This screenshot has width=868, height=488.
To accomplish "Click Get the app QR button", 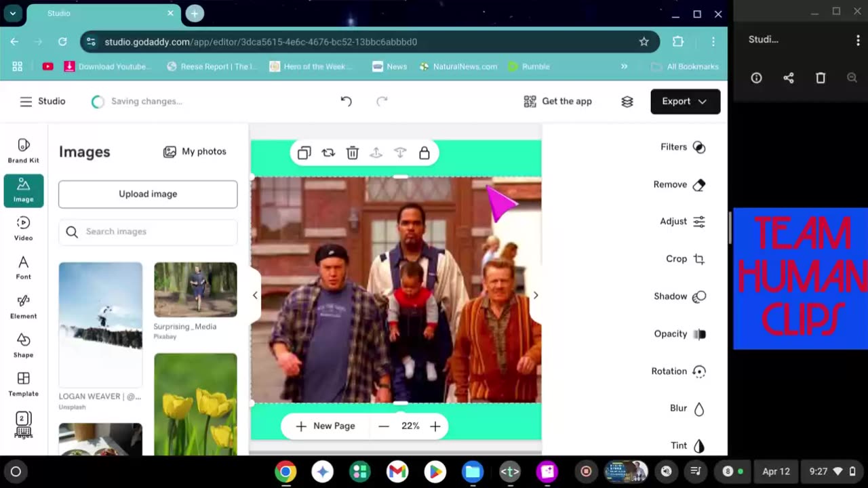I will (557, 102).
